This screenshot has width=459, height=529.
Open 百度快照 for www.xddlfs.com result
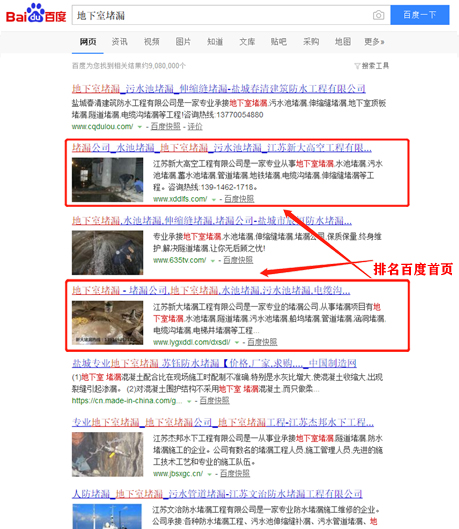tap(239, 199)
